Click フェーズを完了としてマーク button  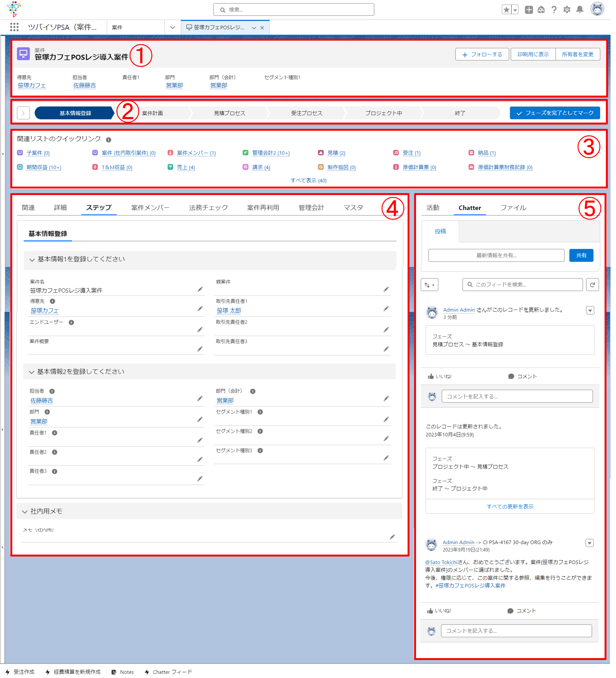click(x=554, y=113)
